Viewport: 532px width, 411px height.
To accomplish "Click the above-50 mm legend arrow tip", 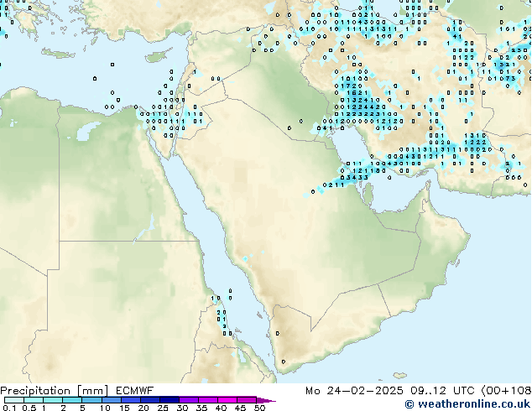I will coord(266,400).
